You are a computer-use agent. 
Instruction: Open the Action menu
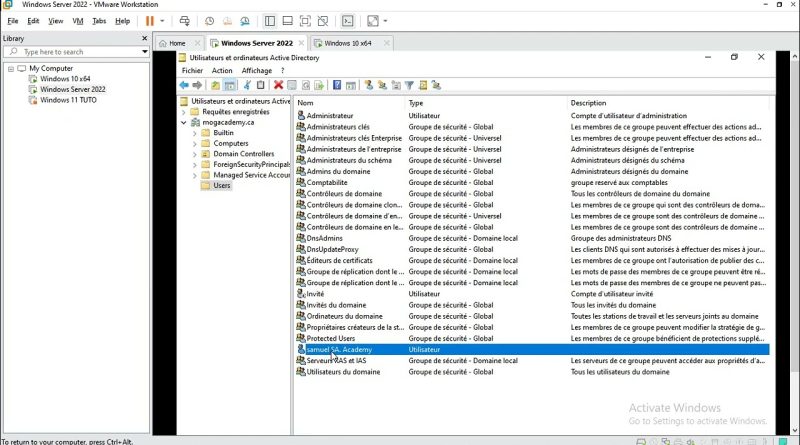pyautogui.click(x=222, y=70)
